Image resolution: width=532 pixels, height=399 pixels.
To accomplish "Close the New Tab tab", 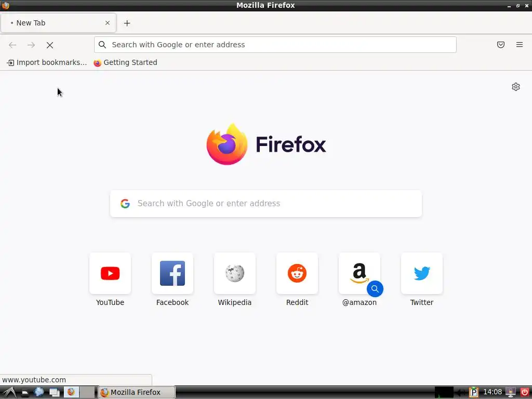I will (x=108, y=23).
